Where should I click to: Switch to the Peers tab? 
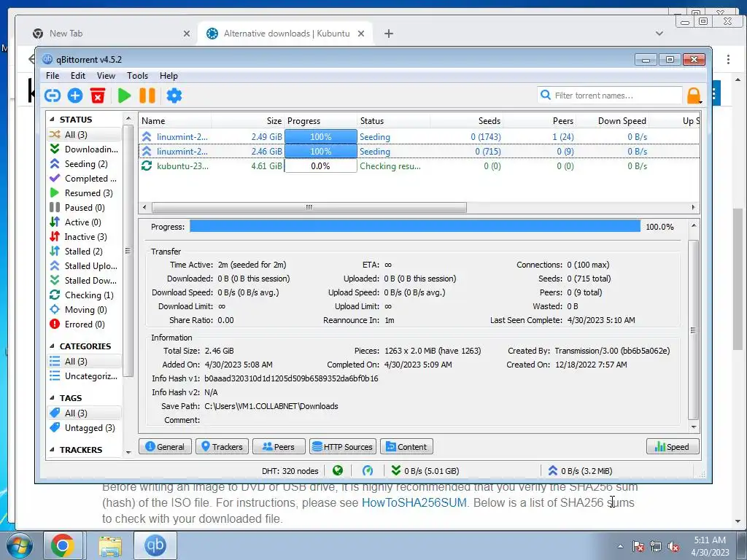278,447
